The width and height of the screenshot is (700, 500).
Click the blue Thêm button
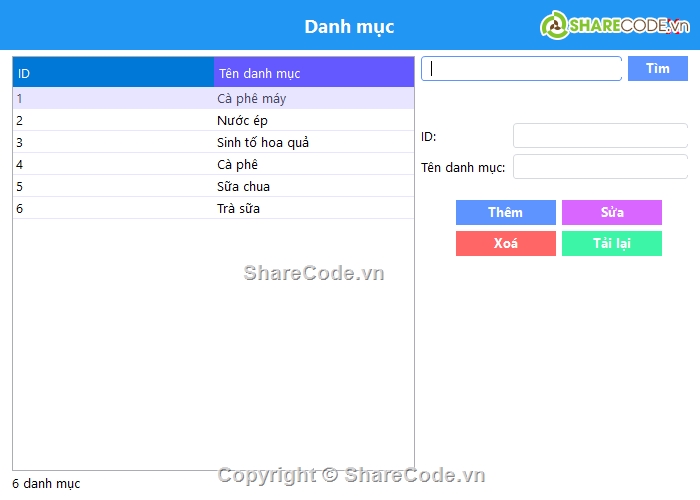(x=505, y=213)
